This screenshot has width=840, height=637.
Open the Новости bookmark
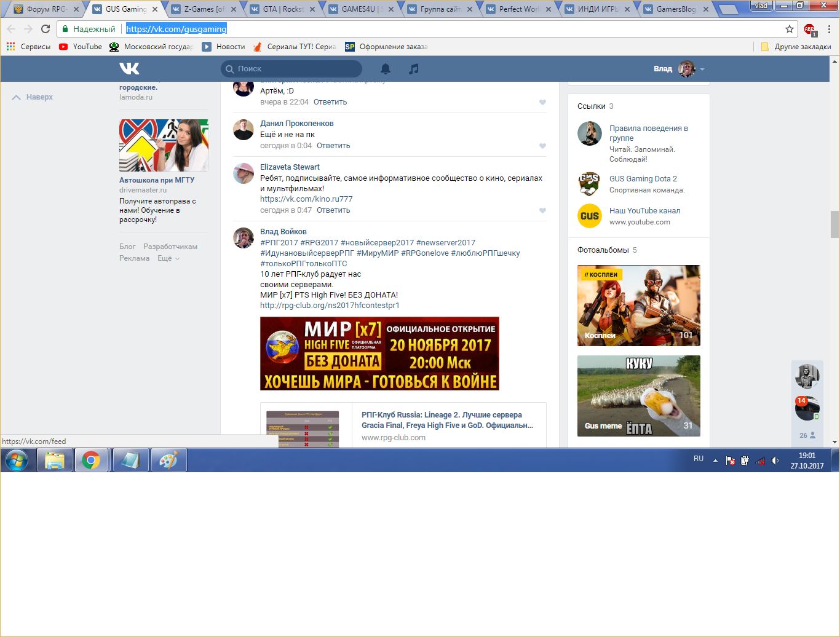point(224,47)
